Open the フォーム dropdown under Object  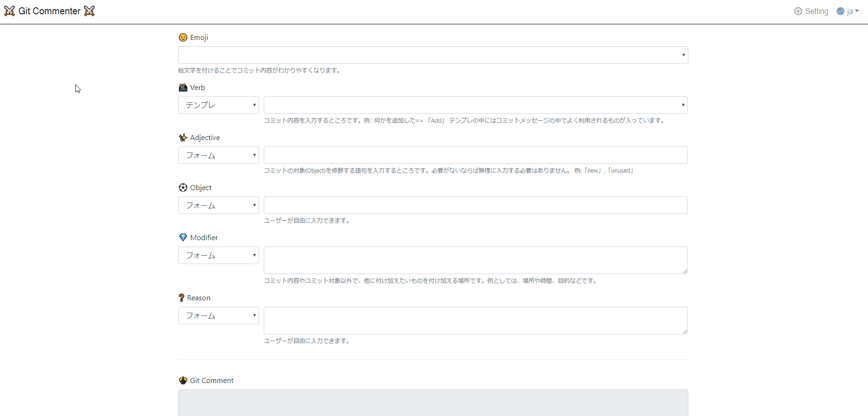pyautogui.click(x=218, y=205)
